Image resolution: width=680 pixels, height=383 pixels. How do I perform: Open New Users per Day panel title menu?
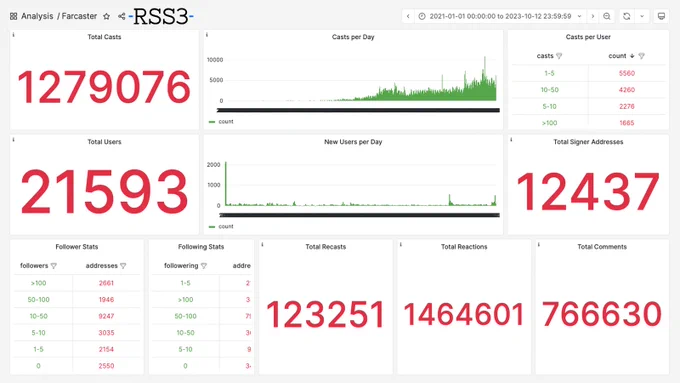[x=353, y=142]
